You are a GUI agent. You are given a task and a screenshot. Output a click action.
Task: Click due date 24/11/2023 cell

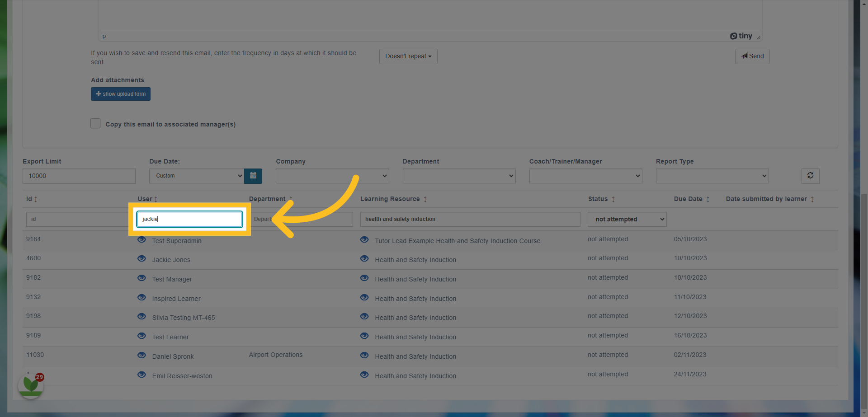[690, 374]
